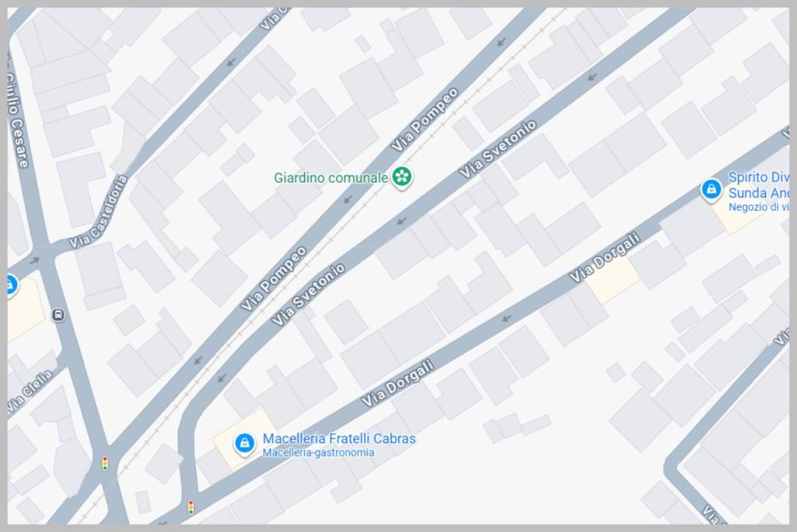Click the lower Via Svetonio street label

point(308,295)
